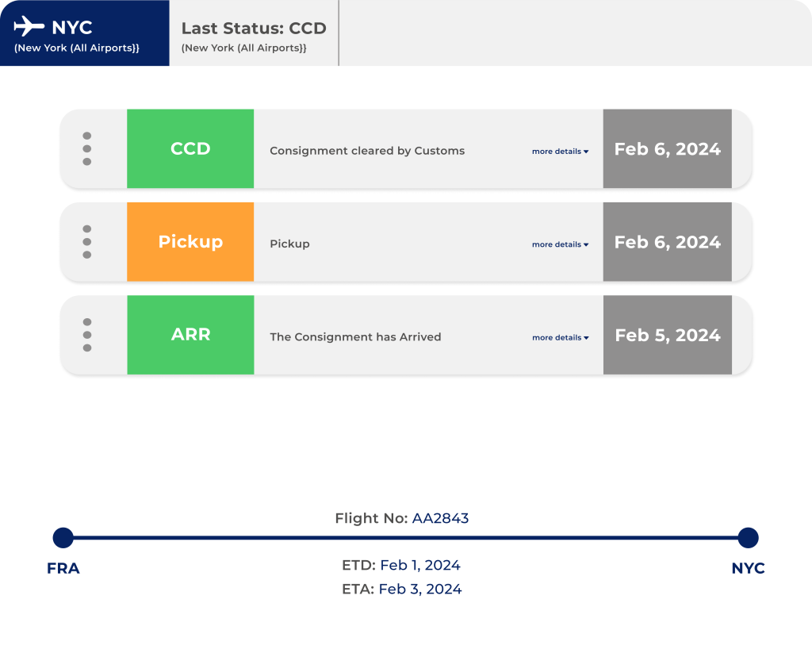Click the airplane icon beside NYC
The image size is (812, 657).
tap(29, 26)
